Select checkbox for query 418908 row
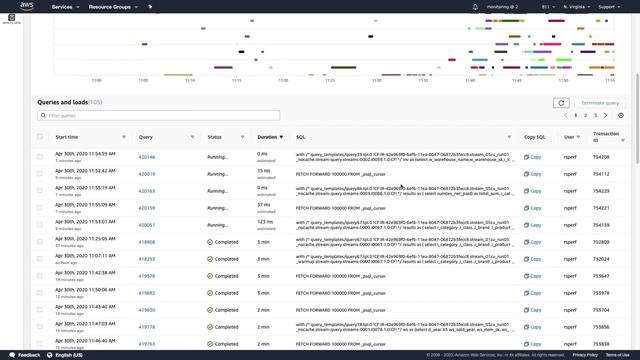640x360 pixels. tap(40, 242)
